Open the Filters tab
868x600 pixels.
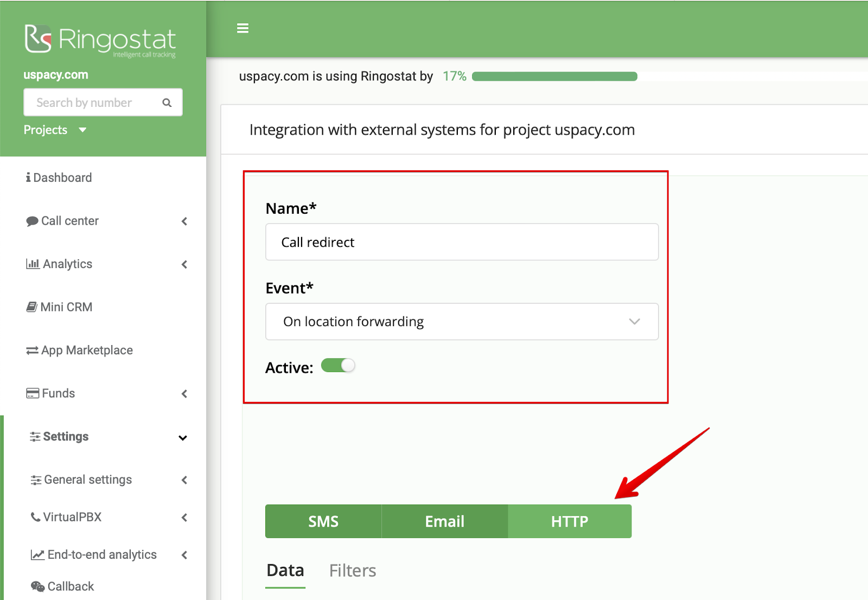353,571
